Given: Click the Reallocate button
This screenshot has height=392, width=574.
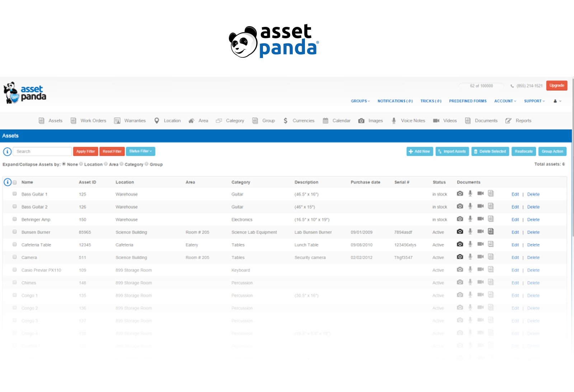Looking at the screenshot, I should [x=524, y=151].
